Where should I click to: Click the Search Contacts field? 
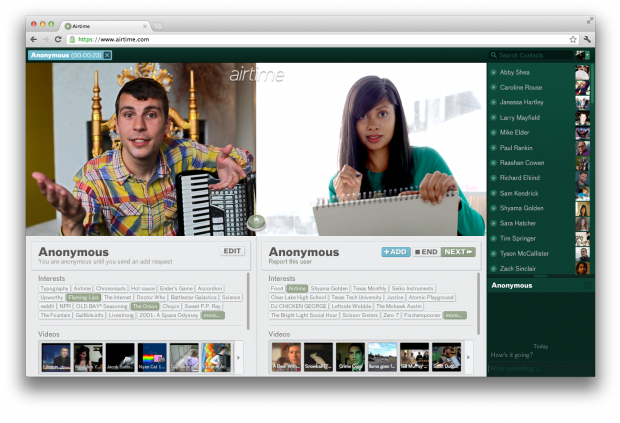(531, 55)
